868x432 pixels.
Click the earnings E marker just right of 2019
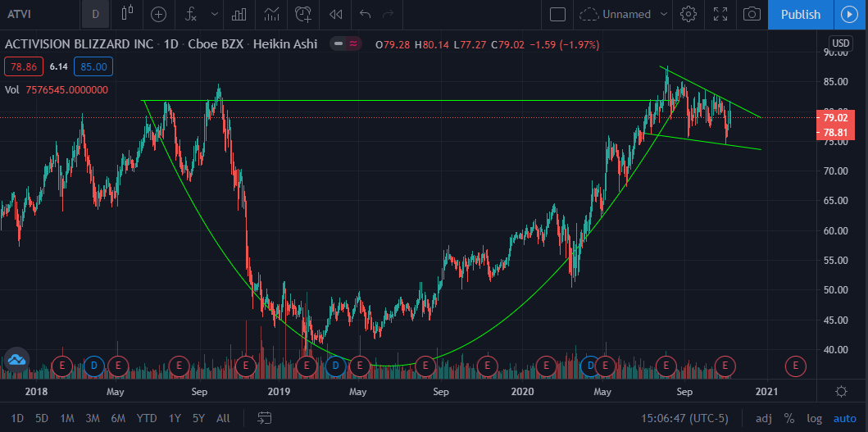coord(306,365)
